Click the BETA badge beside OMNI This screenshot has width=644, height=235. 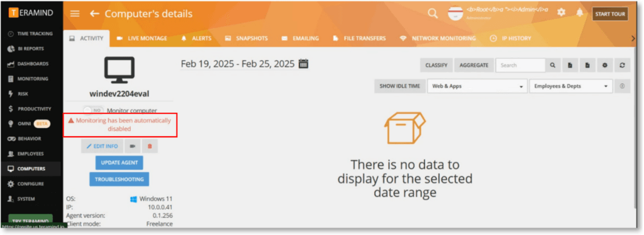coord(42,123)
